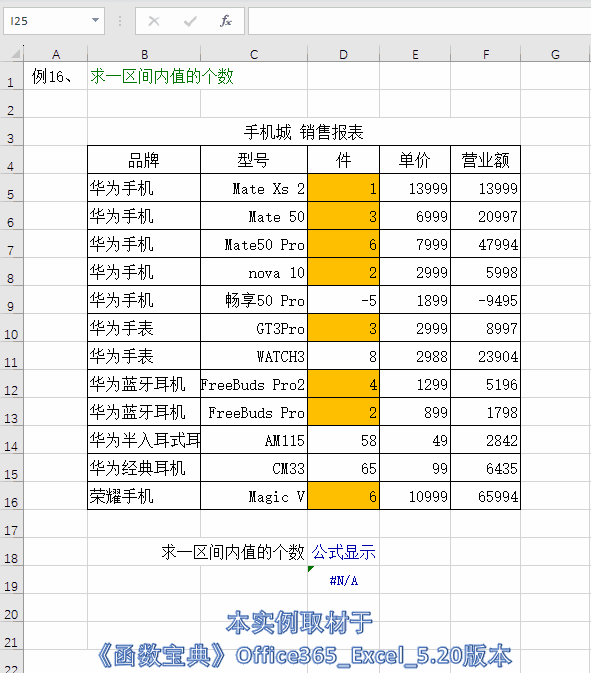Select row 16 header
Viewport: 591px width, 673px height.
tap(11, 496)
